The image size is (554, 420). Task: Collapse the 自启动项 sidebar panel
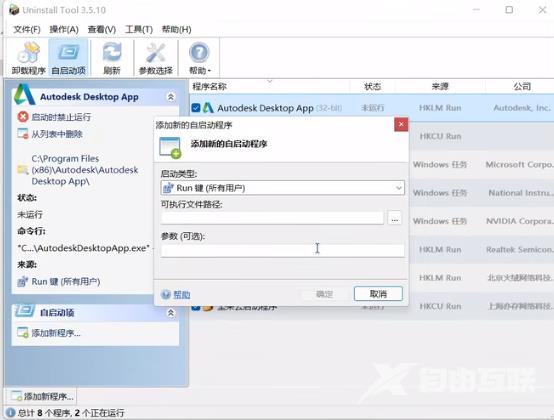point(171,313)
